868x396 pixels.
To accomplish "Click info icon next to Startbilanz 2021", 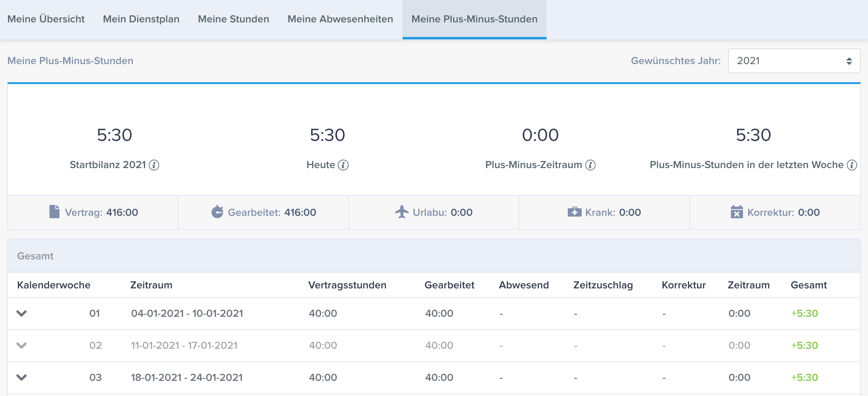I will 154,165.
